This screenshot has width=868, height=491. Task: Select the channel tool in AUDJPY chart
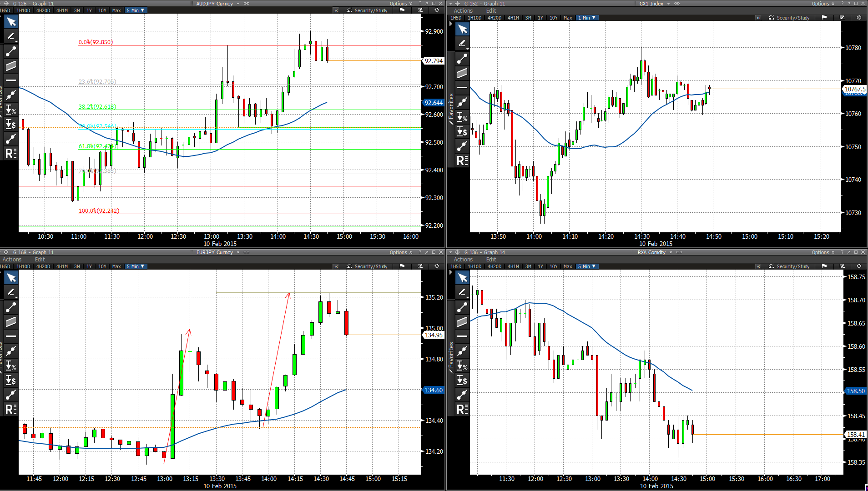pos(11,65)
